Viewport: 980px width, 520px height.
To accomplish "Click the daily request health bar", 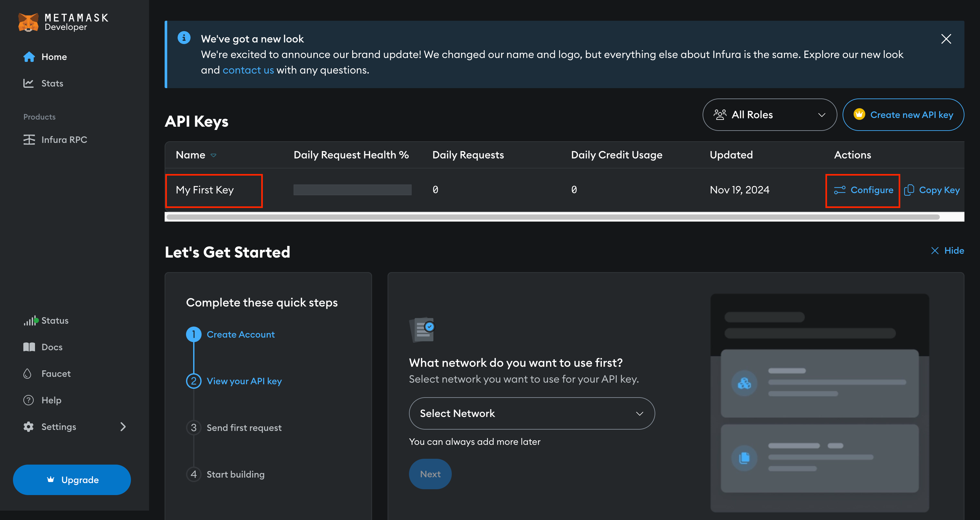I will tap(352, 190).
